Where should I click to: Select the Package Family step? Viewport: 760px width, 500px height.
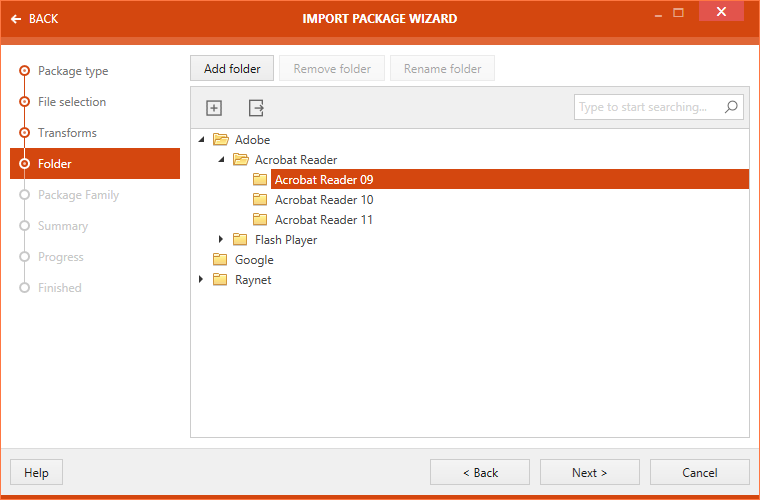(x=79, y=195)
